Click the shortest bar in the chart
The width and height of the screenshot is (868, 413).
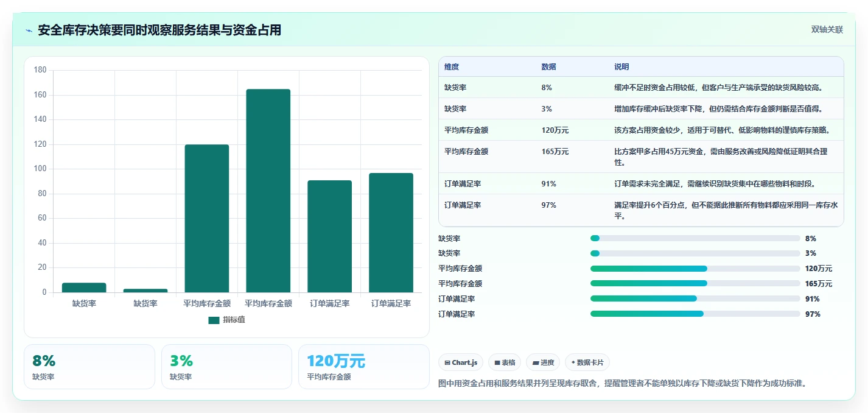(145, 291)
